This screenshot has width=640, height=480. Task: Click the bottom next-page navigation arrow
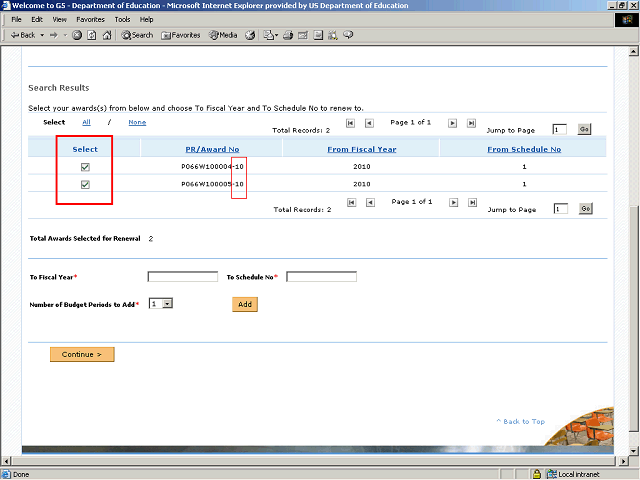click(453, 202)
